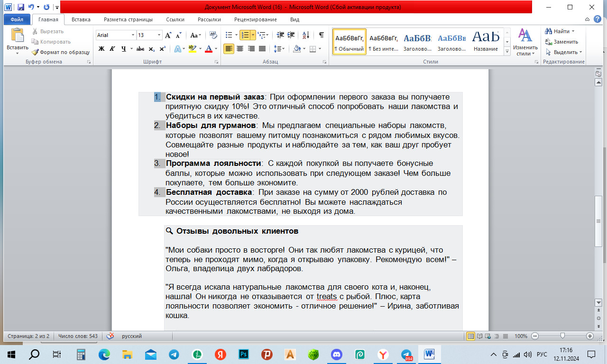Switch to the Разметка страницы tab

click(x=128, y=19)
